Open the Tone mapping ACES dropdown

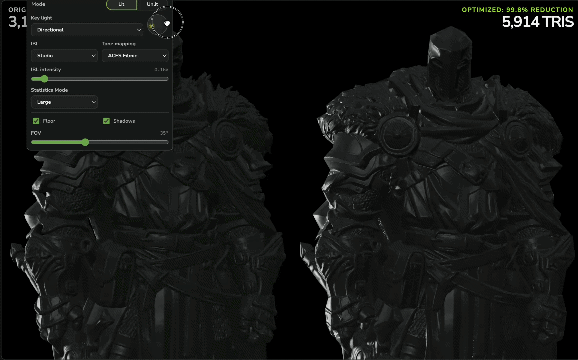click(135, 56)
